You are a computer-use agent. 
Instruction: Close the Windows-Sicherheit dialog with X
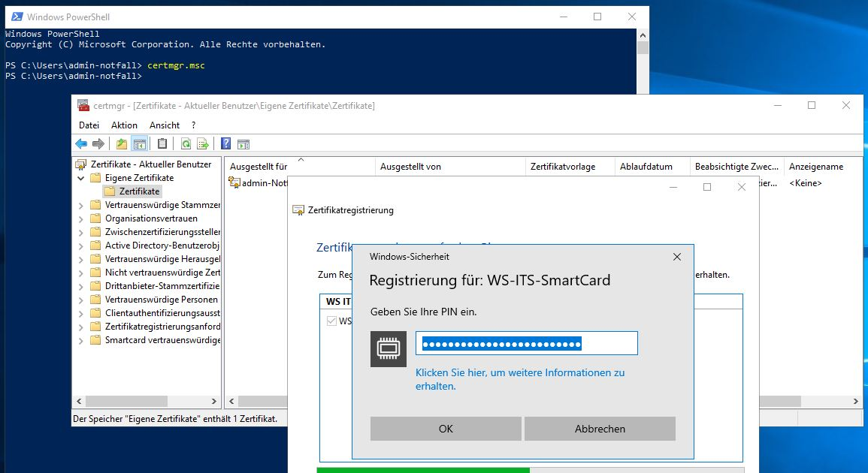[x=676, y=257]
